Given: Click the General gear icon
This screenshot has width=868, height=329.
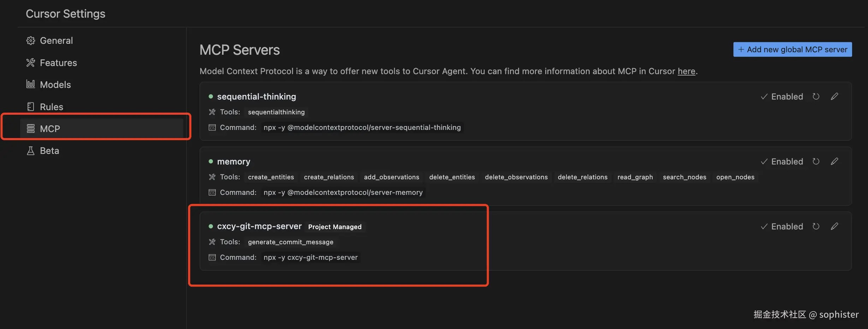Looking at the screenshot, I should point(31,41).
